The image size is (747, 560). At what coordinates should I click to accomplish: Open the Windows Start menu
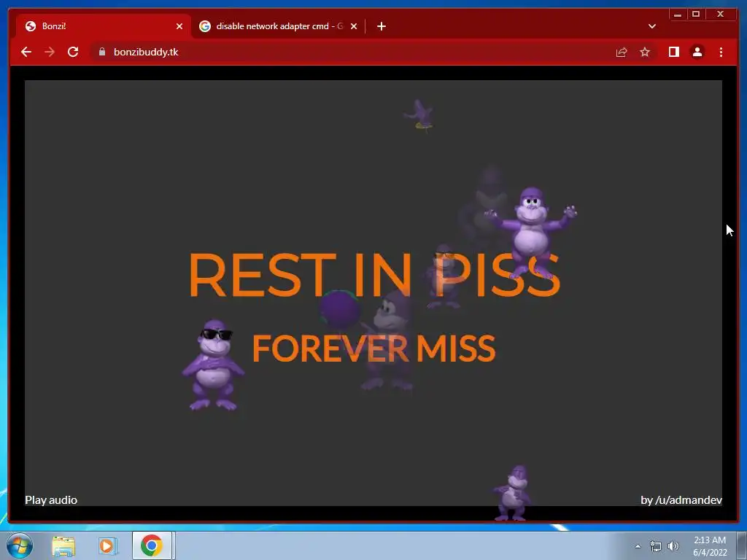pos(20,545)
